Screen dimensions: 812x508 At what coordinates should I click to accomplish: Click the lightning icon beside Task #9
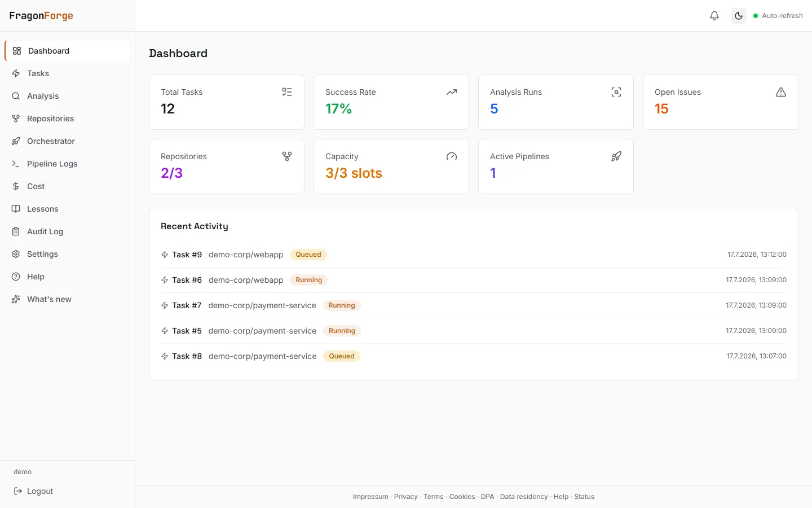coord(165,255)
